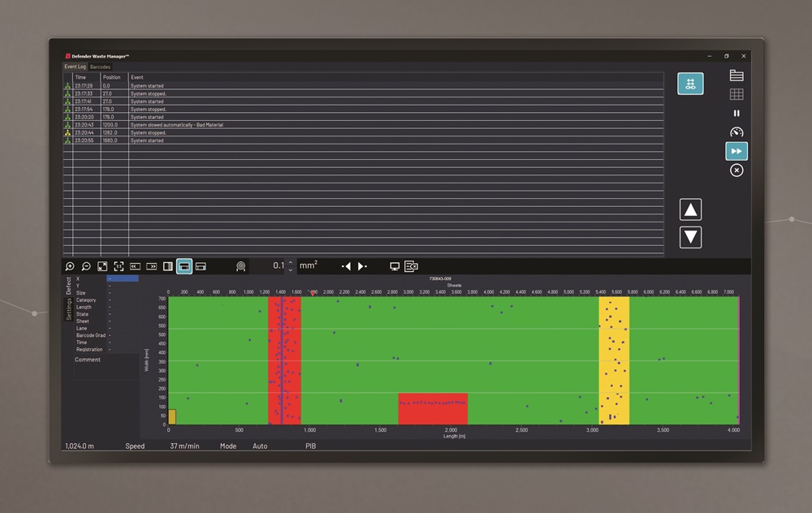Screen dimensions: 812x513
Task: Switch to the Barcodes tab
Action: pyautogui.click(x=101, y=67)
